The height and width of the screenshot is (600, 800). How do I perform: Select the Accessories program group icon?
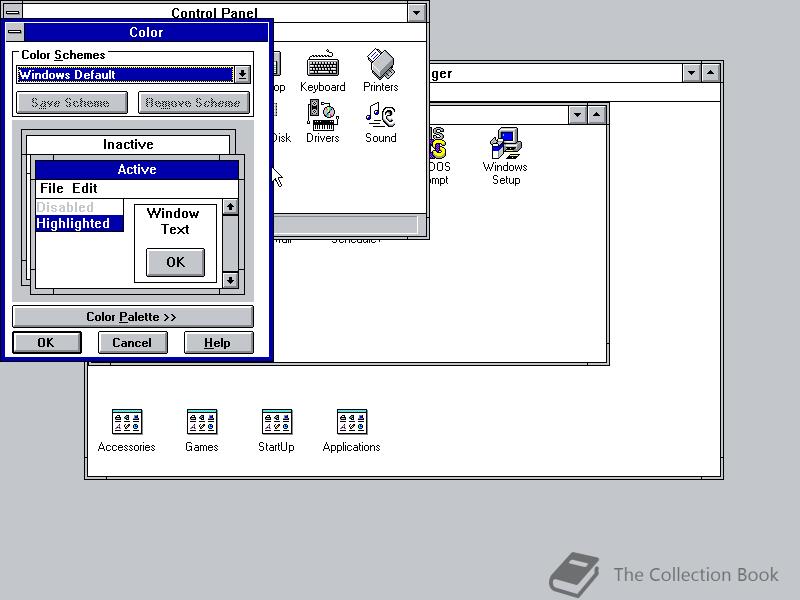tap(127, 431)
